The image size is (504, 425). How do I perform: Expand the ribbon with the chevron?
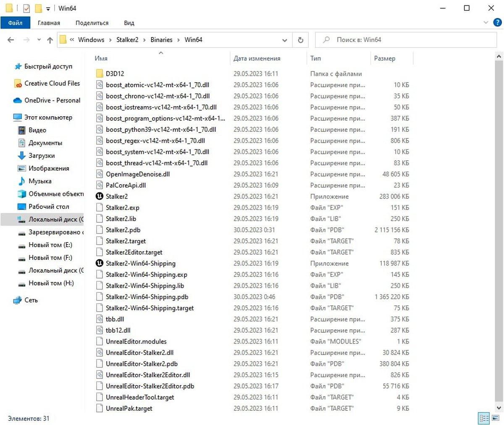(x=486, y=23)
